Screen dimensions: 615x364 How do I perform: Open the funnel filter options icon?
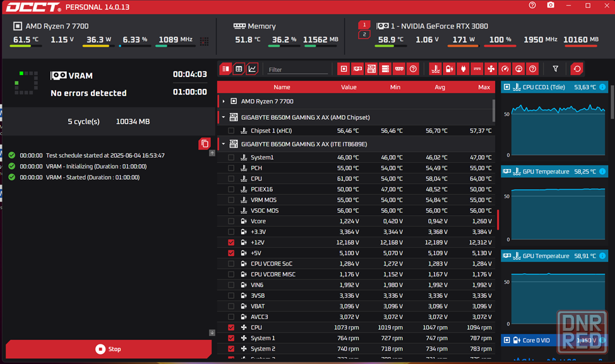(x=556, y=69)
